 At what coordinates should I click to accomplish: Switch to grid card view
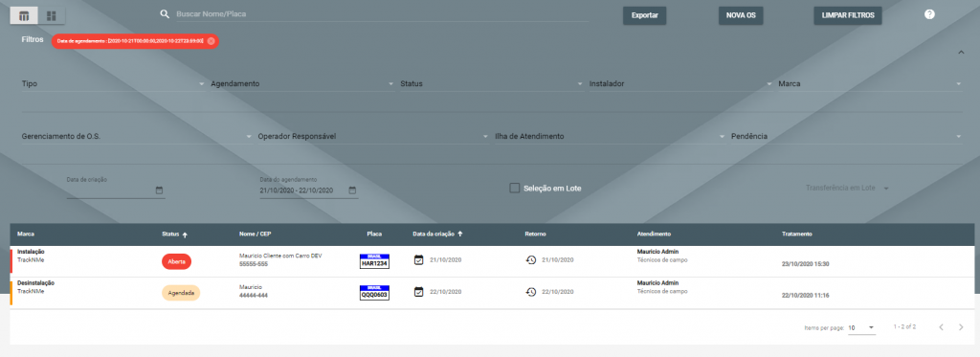point(52,15)
